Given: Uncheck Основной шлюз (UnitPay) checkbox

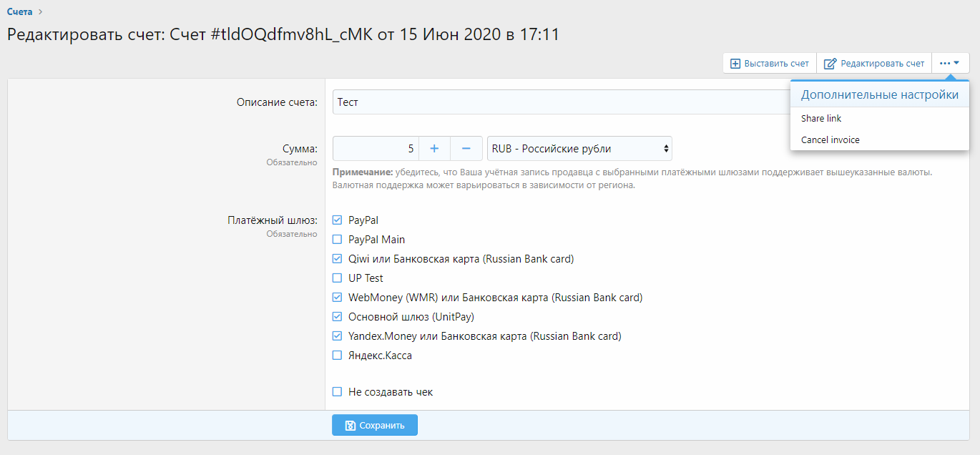Looking at the screenshot, I should pyautogui.click(x=337, y=317).
